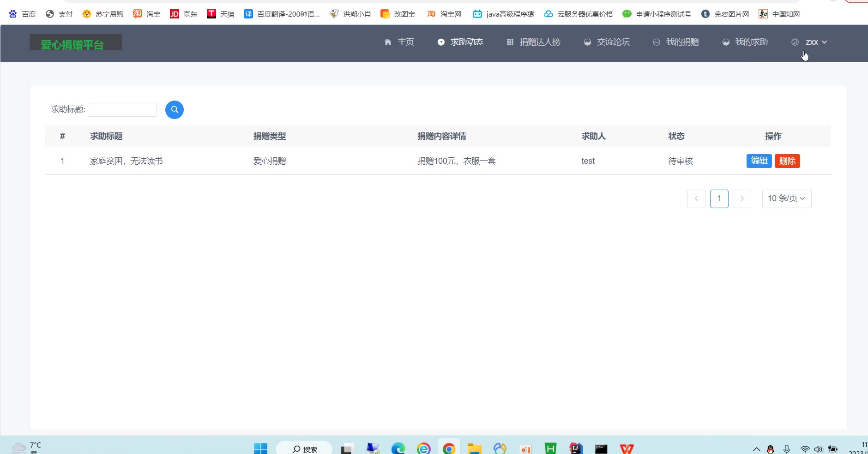
Task: Open the 支付 bookmark
Action: [x=59, y=14]
